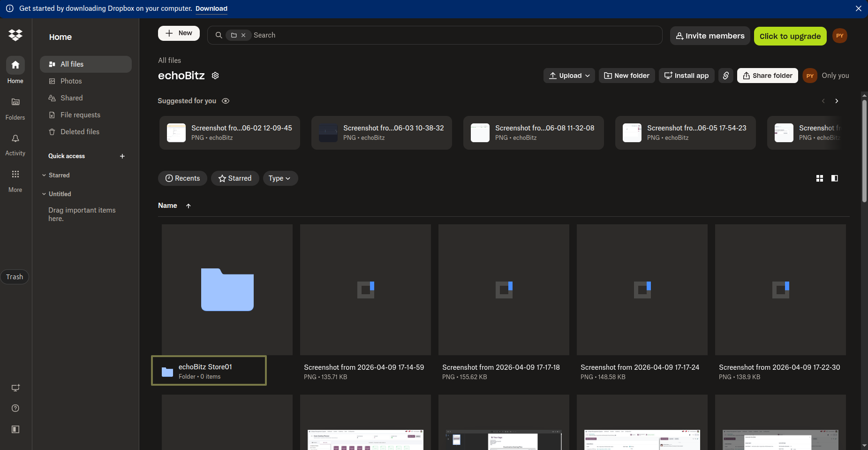This screenshot has width=868, height=450.
Task: Click the New button
Action: point(179,33)
